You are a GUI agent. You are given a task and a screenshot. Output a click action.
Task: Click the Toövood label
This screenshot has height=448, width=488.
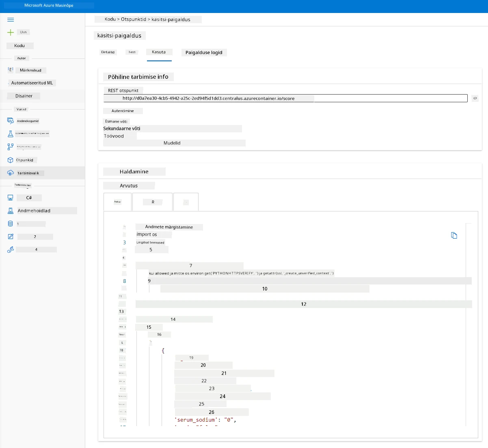coord(114,136)
